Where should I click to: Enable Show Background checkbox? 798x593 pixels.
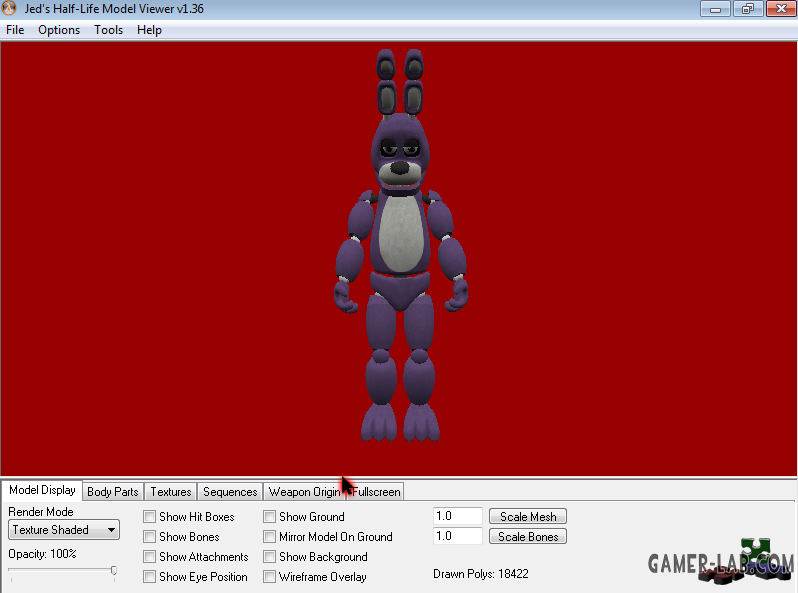pos(269,557)
